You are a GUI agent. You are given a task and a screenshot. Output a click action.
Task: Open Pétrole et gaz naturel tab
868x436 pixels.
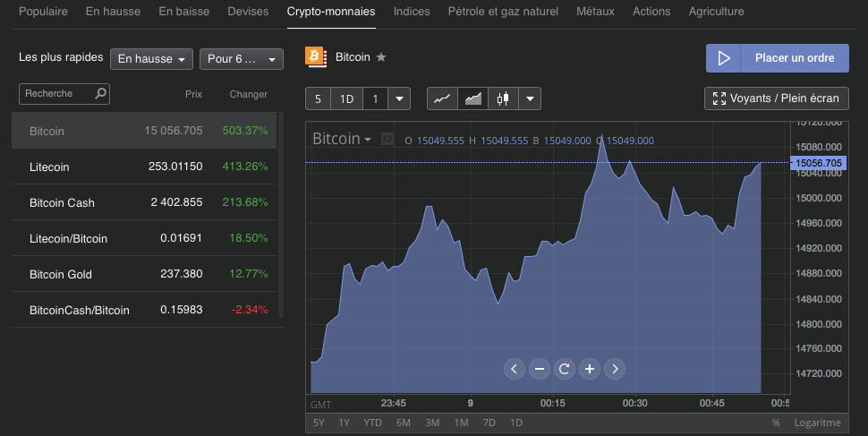click(x=503, y=12)
